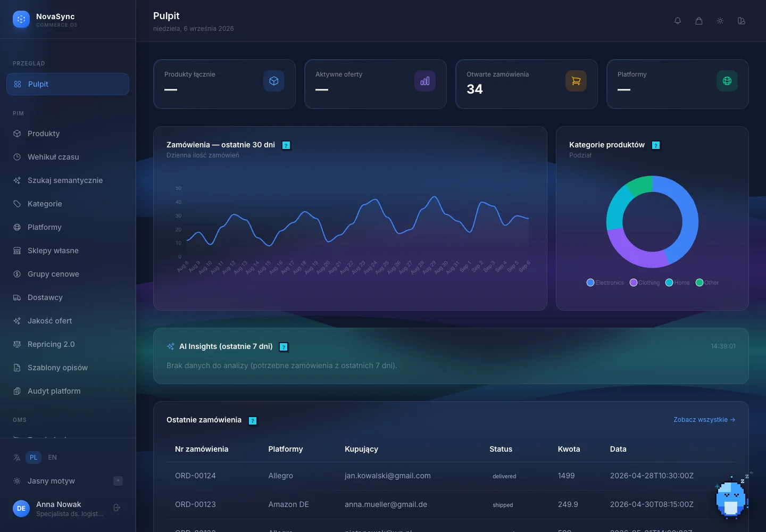This screenshot has height=532, width=766.
Task: Click the tag icon for Kategorie
Action: [17, 204]
